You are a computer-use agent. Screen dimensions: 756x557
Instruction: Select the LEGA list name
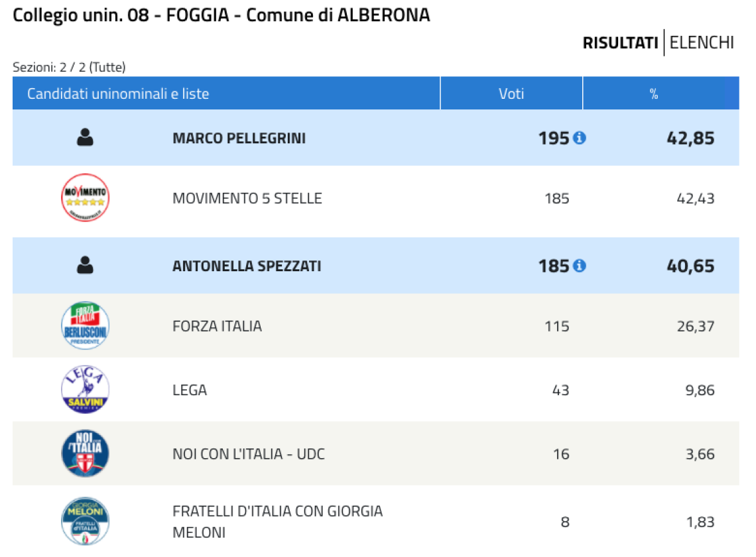click(x=190, y=390)
